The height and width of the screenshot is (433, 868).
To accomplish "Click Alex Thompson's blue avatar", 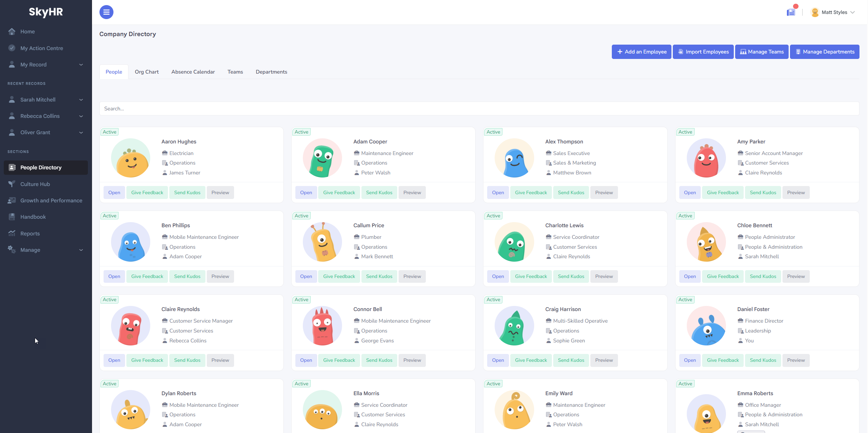I will [x=514, y=158].
